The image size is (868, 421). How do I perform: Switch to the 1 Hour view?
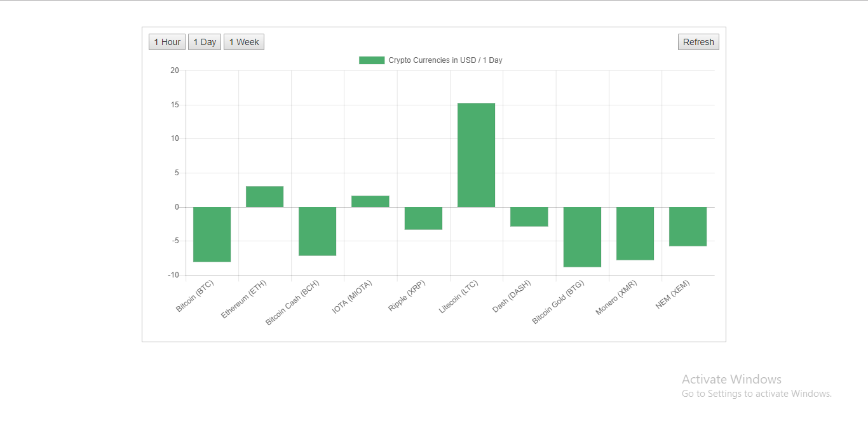tap(166, 41)
